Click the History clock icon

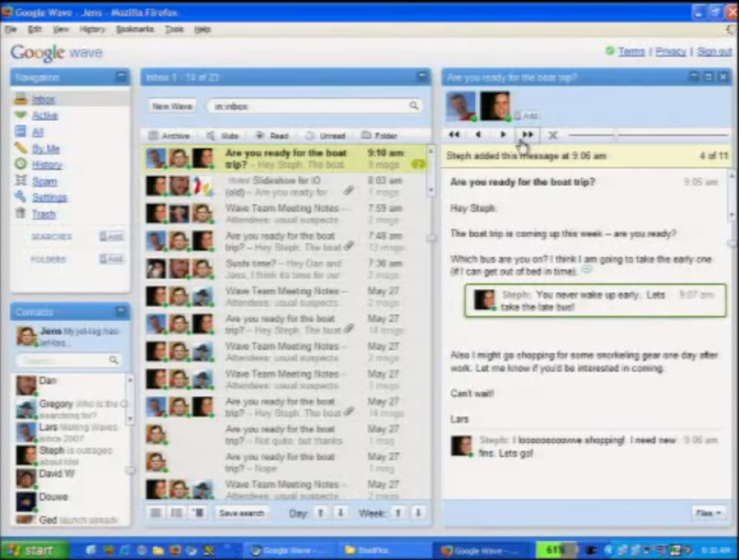[21, 164]
